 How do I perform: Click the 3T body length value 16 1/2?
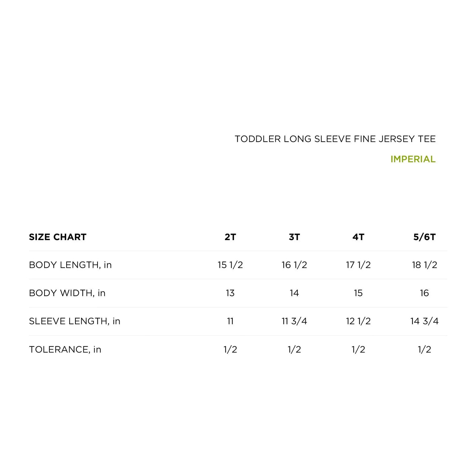tap(294, 265)
